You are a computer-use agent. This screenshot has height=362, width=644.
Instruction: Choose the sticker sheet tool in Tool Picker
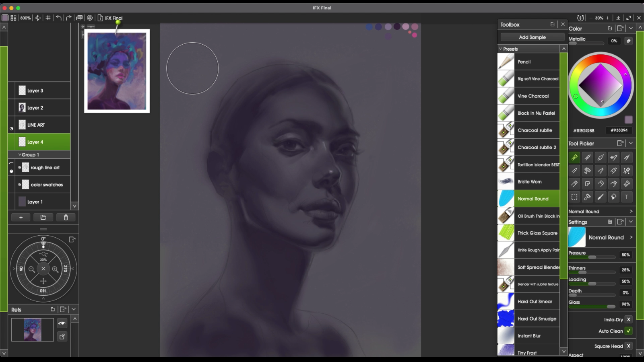(587, 184)
